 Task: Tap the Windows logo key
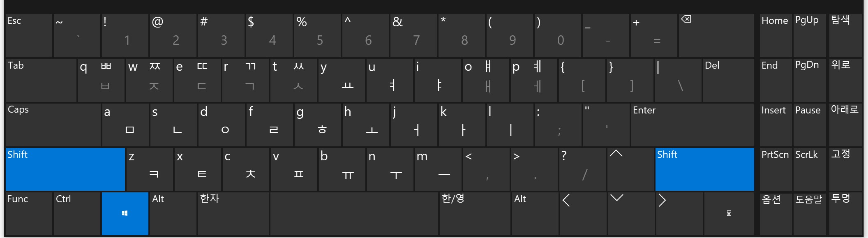click(x=125, y=214)
